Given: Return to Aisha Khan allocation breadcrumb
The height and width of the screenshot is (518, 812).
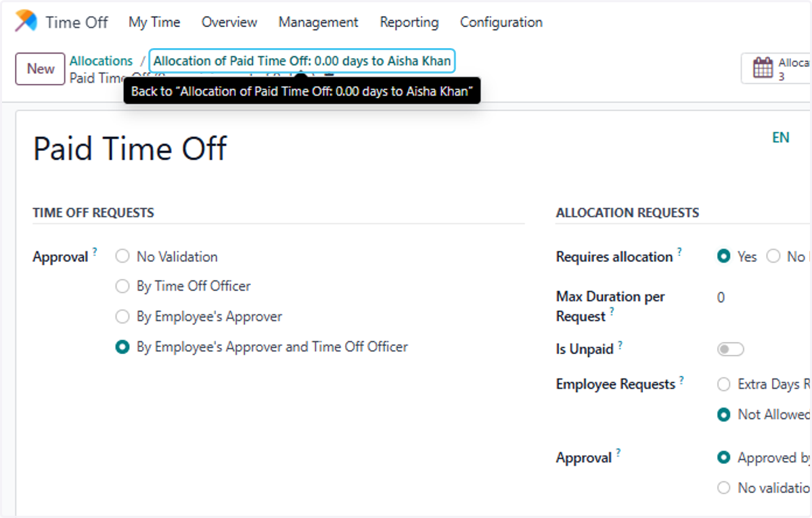Looking at the screenshot, I should coord(302,61).
